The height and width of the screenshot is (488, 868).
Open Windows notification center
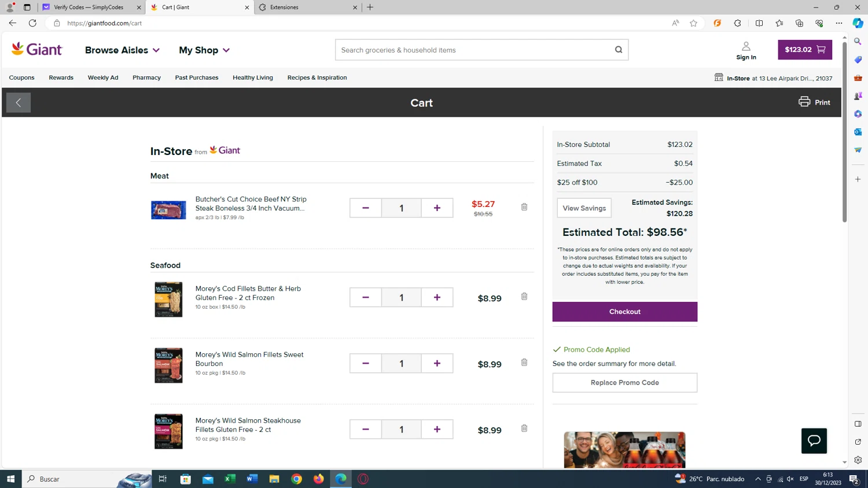click(854, 479)
